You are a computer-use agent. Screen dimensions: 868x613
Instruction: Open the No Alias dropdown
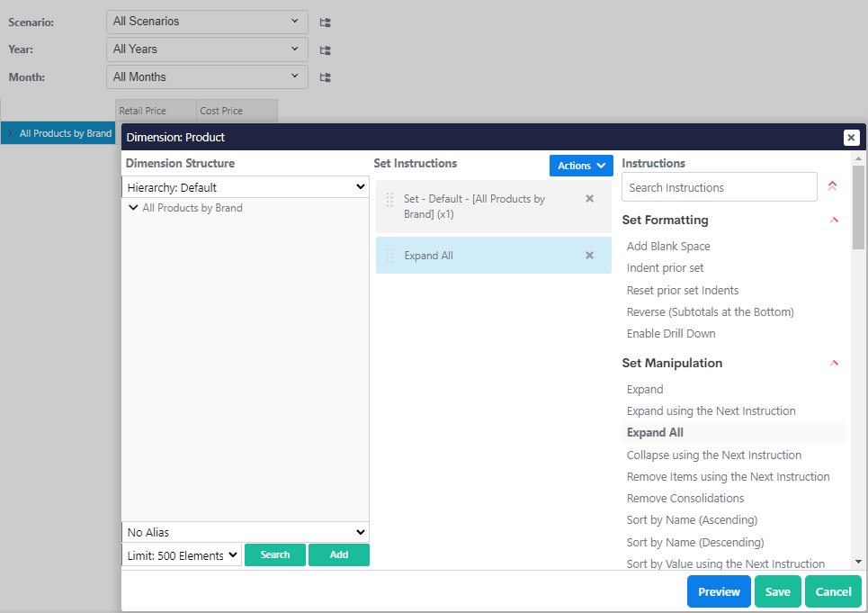point(246,533)
